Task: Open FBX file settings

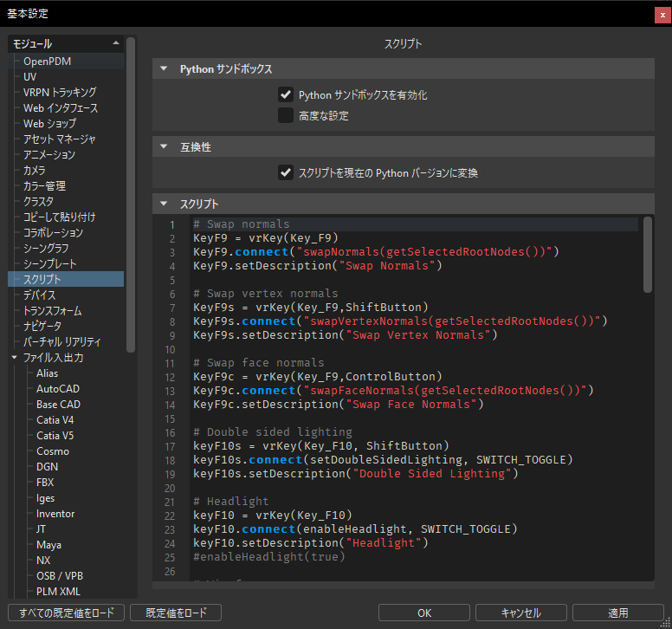Action: 45,483
